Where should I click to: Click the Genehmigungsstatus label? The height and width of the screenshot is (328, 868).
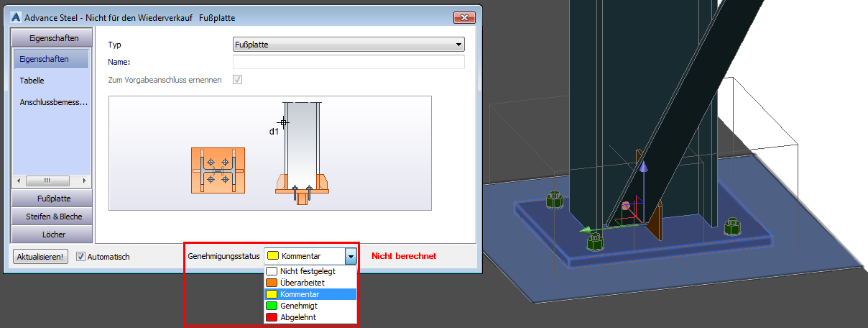(223, 256)
